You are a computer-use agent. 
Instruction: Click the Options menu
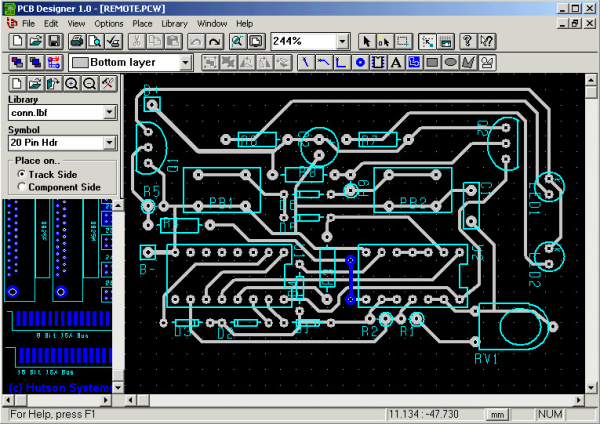click(x=109, y=22)
